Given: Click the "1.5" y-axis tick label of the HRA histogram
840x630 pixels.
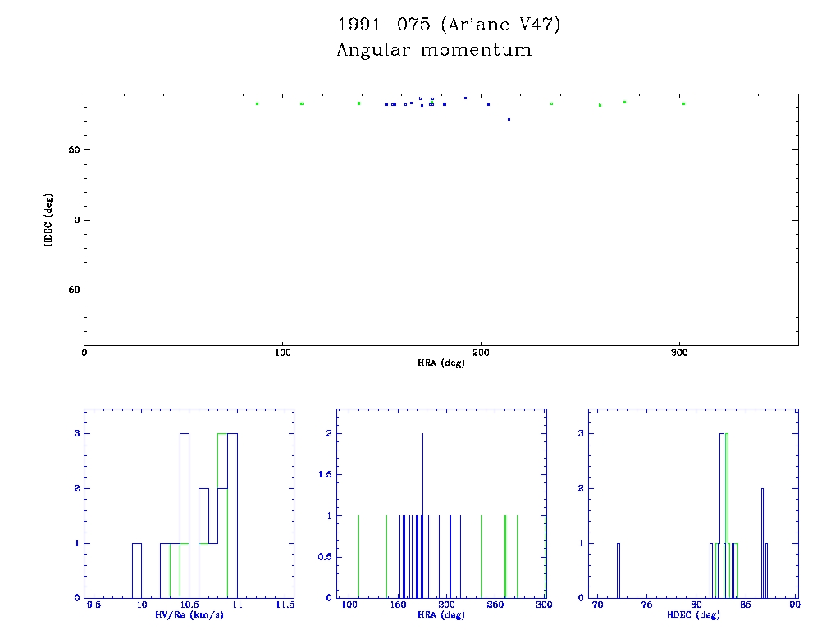Looking at the screenshot, I should (x=325, y=475).
